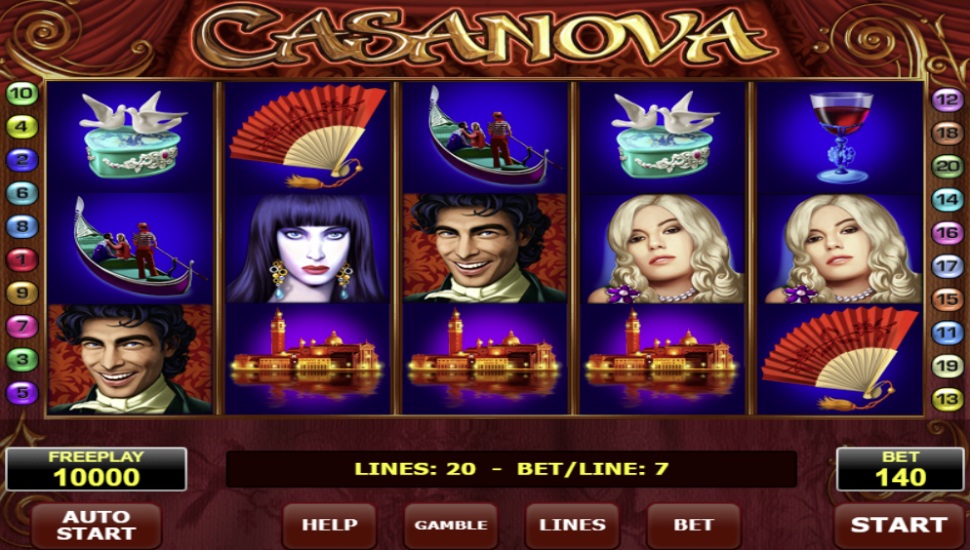Select payline 1 red indicator
This screenshot has width=970, height=550.
pyautogui.click(x=22, y=259)
